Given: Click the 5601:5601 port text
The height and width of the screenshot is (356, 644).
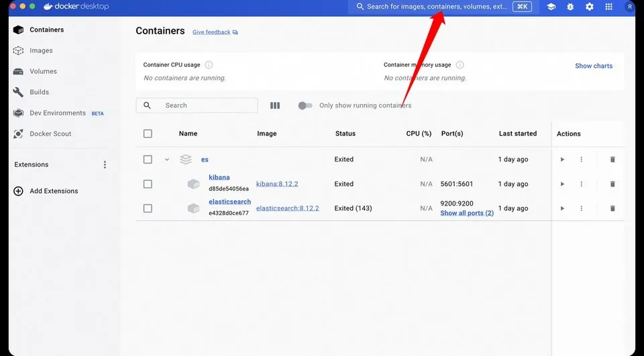Looking at the screenshot, I should (x=457, y=184).
